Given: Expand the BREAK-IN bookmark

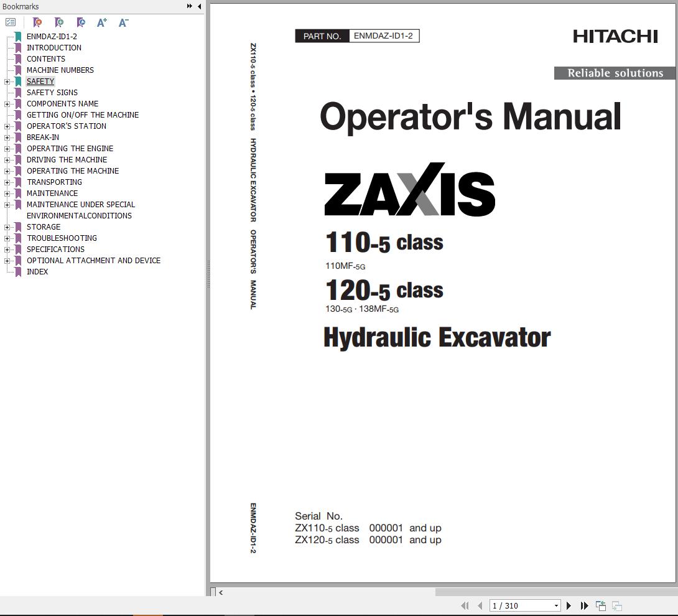Looking at the screenshot, I should pyautogui.click(x=7, y=138).
